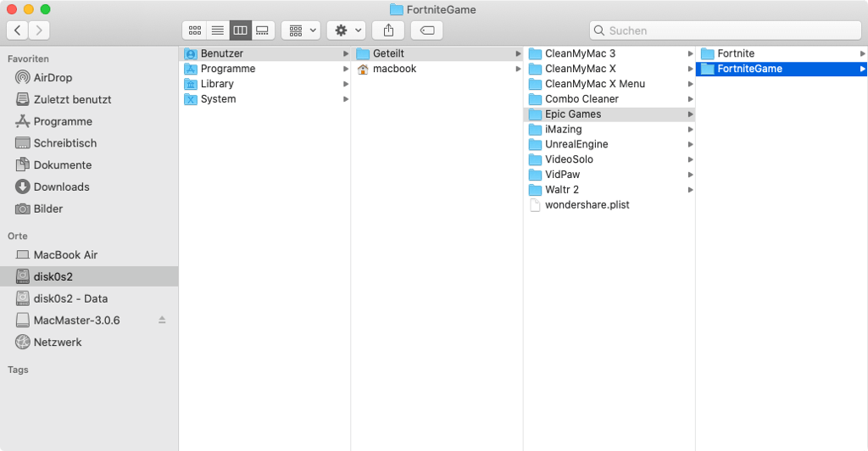Image resolution: width=868 pixels, height=451 pixels.
Task: Open Downloads in the sidebar
Action: tap(89, 187)
